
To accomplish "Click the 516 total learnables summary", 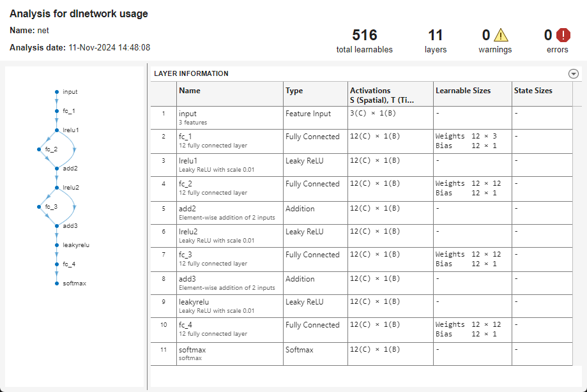I will click(x=364, y=41).
